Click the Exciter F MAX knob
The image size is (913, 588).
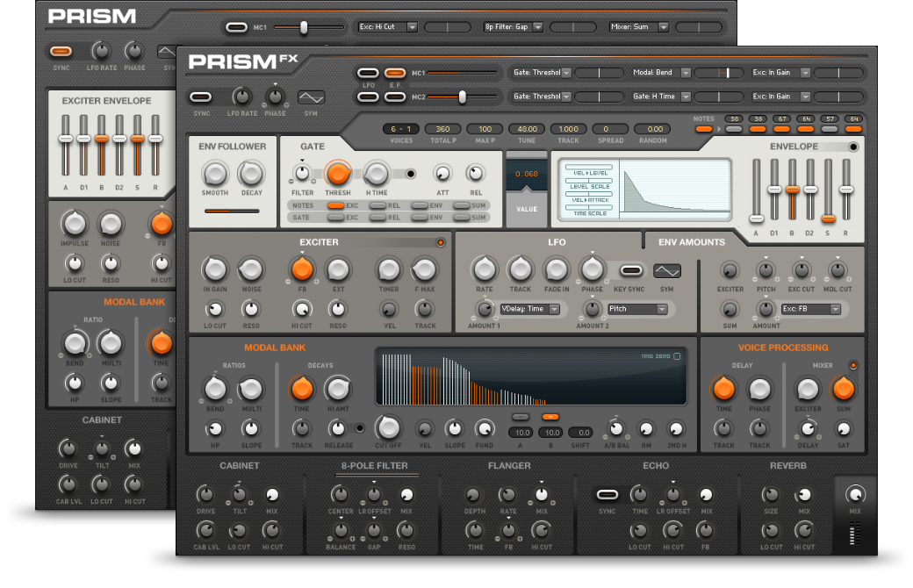[425, 269]
